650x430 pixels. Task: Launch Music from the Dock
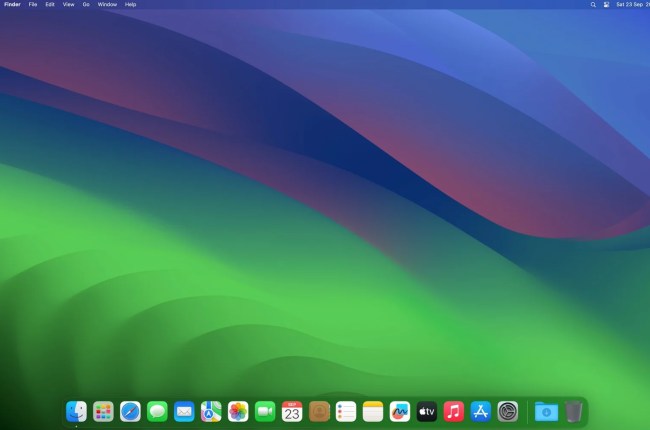pos(454,411)
